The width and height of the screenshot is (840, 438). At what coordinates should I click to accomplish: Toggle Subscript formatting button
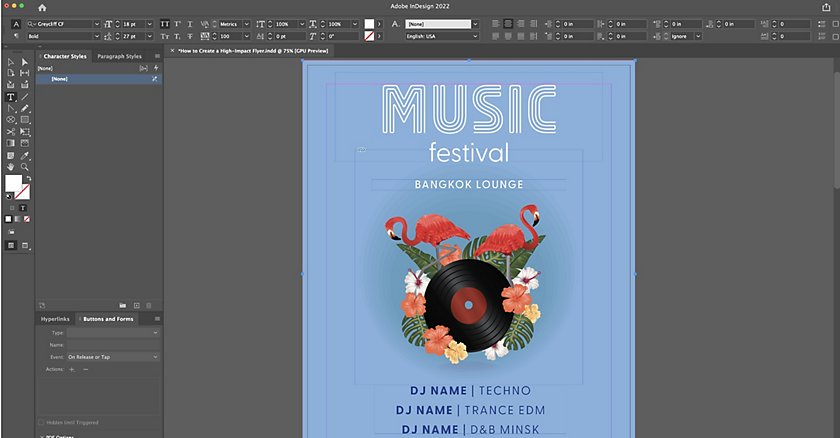tap(177, 36)
